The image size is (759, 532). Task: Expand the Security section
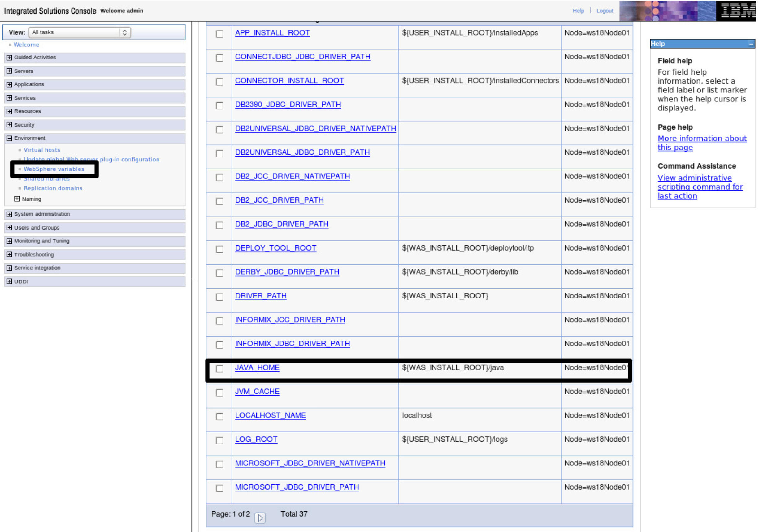coord(9,125)
